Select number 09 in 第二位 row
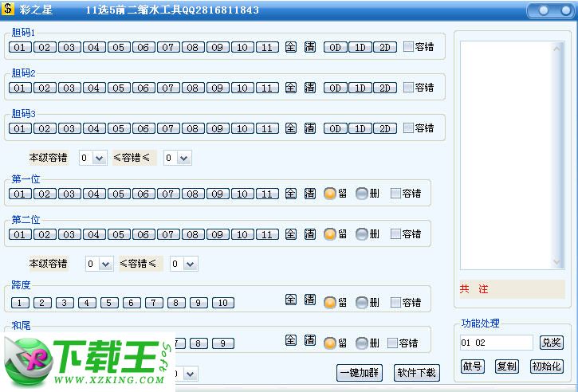Screen dimensions: 578x392 click(218, 234)
